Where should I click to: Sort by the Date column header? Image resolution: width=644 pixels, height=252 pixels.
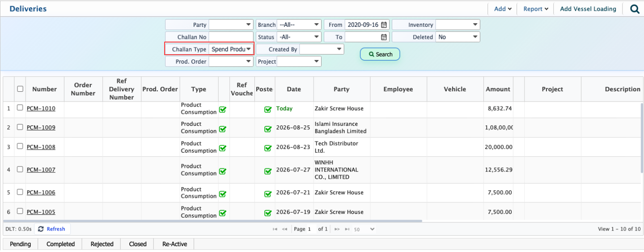coord(294,89)
